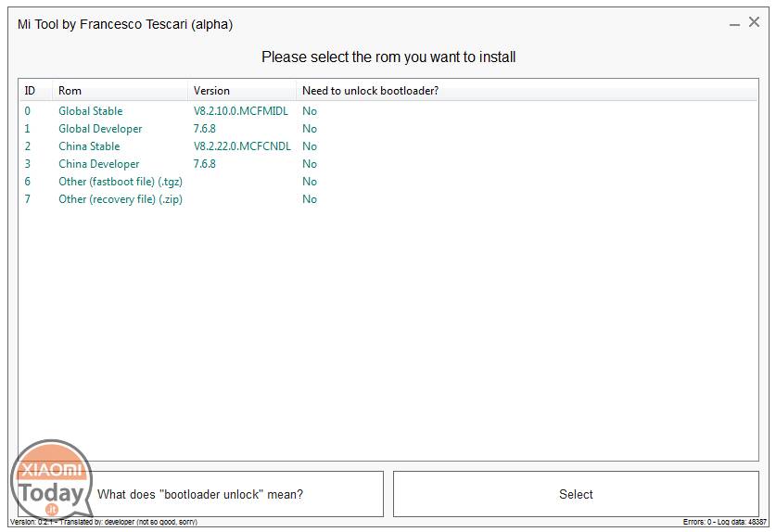Sort by the Version column header
Image resolution: width=776 pixels, height=532 pixels.
click(x=241, y=91)
